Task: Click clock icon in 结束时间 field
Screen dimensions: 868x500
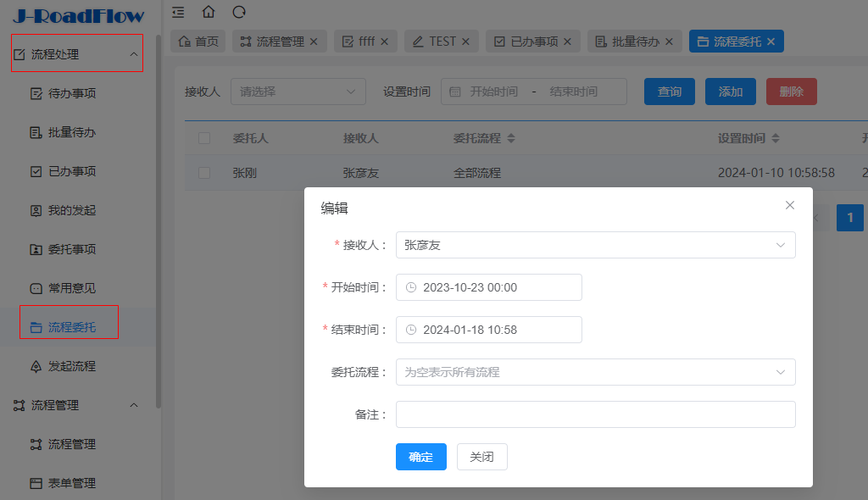Action: click(x=411, y=330)
